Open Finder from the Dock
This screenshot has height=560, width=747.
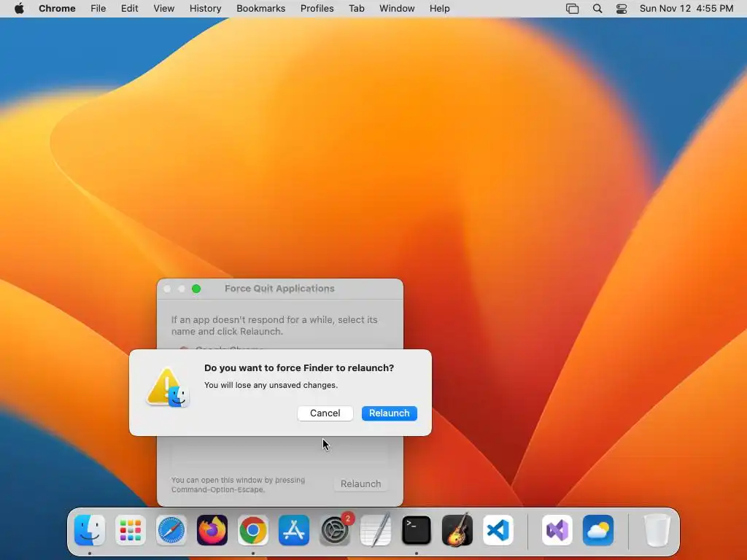coord(90,530)
